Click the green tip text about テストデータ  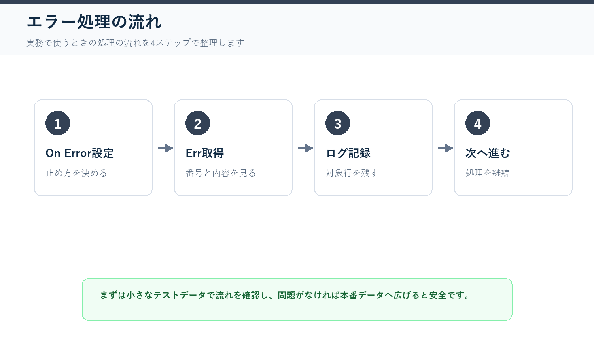(285, 295)
